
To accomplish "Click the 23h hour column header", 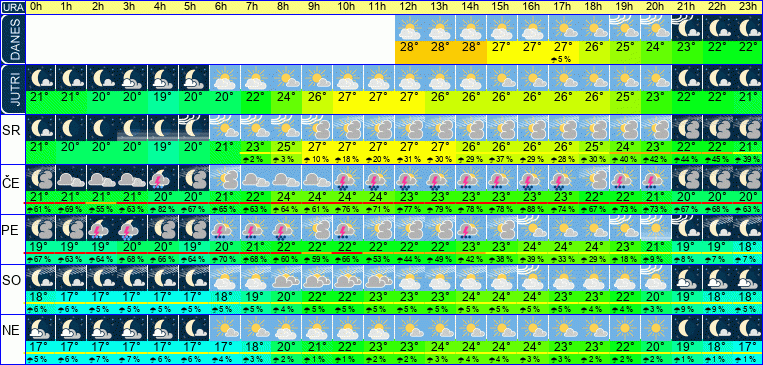I will (748, 7).
